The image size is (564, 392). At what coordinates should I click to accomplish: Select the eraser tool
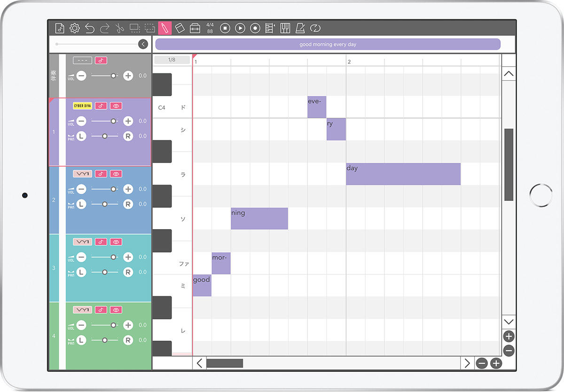coord(180,28)
